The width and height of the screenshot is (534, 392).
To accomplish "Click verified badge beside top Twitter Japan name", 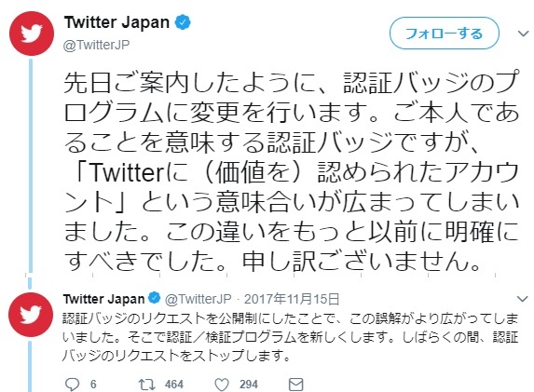I will coord(183,22).
